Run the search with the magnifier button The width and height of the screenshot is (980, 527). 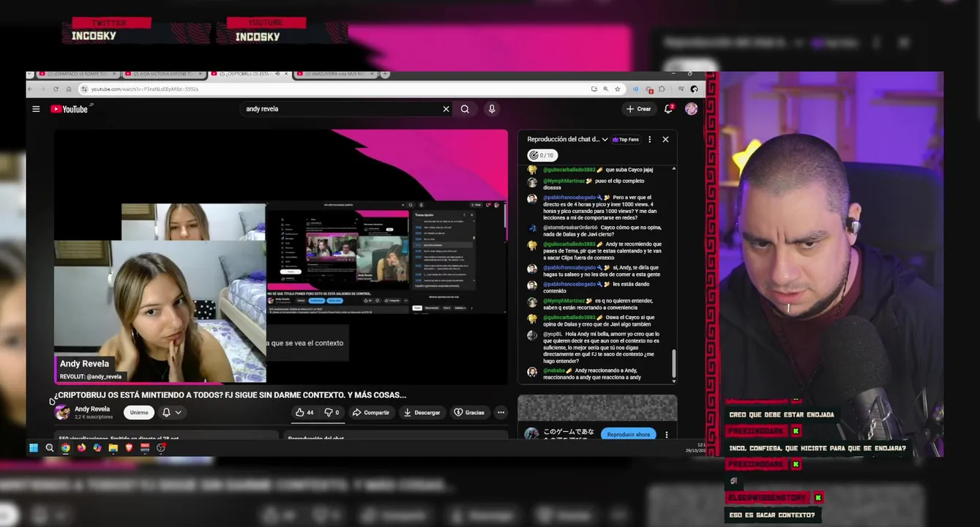[465, 109]
